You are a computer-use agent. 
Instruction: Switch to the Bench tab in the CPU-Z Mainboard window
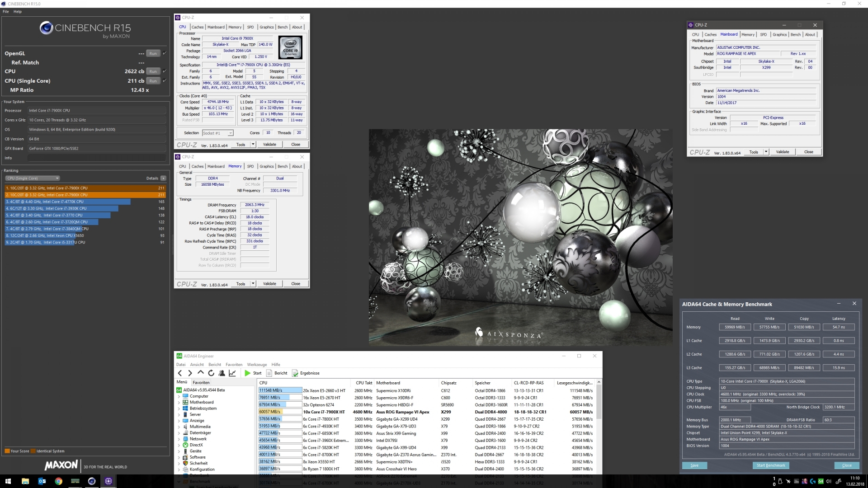(795, 35)
